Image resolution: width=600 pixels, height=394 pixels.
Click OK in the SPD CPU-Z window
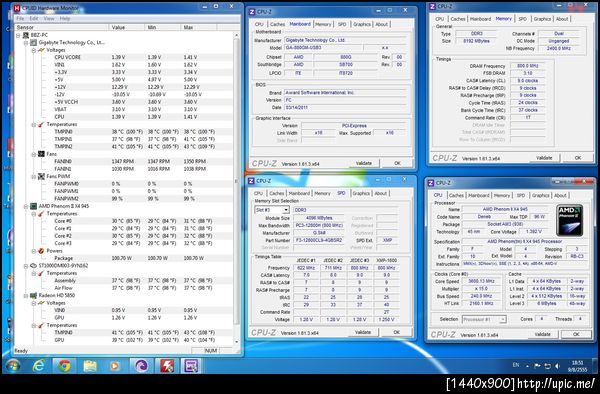(397, 332)
